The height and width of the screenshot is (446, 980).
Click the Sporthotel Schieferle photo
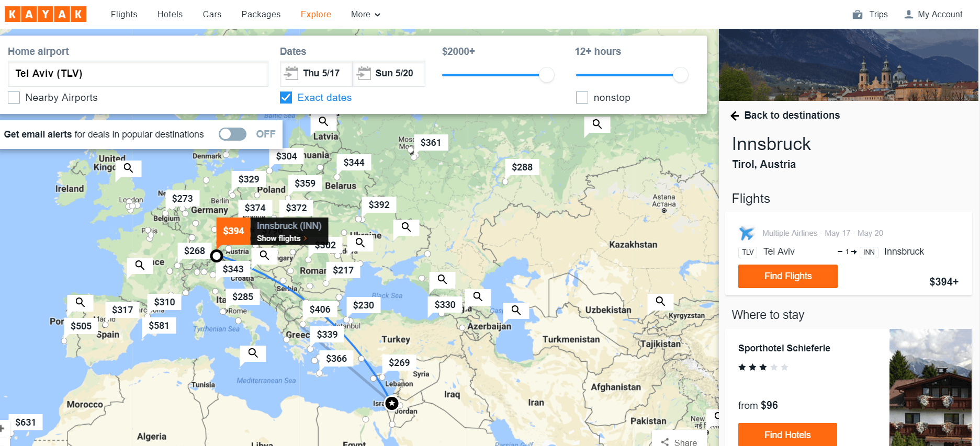(930, 387)
